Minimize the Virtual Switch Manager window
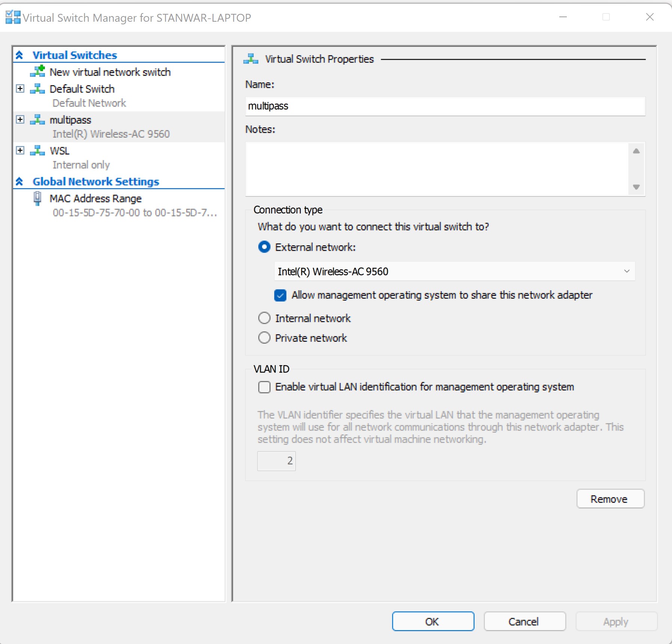The height and width of the screenshot is (644, 672). [x=563, y=17]
